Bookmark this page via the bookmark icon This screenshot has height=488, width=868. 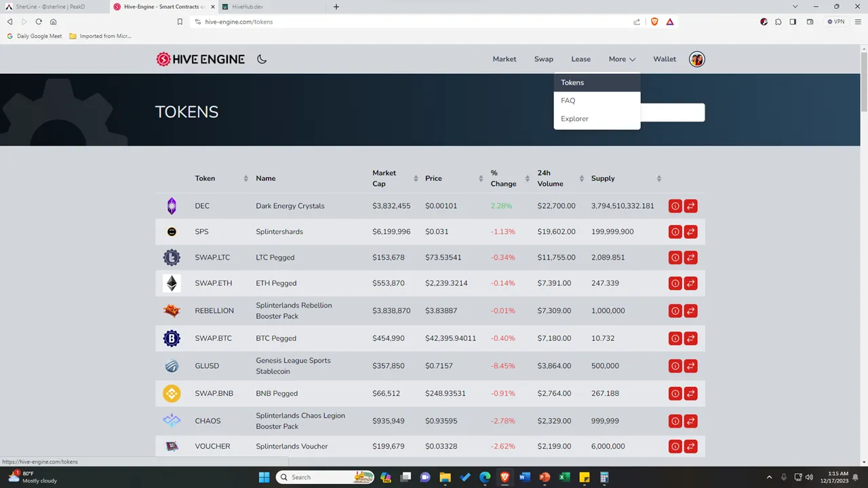[x=180, y=22]
